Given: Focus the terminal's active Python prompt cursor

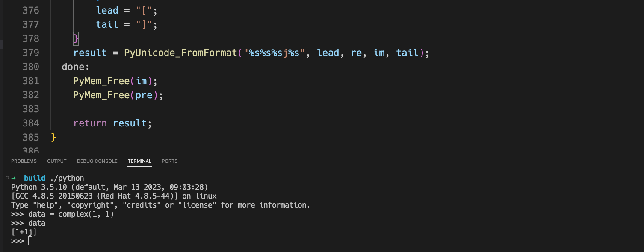Looking at the screenshot, I should coord(30,241).
